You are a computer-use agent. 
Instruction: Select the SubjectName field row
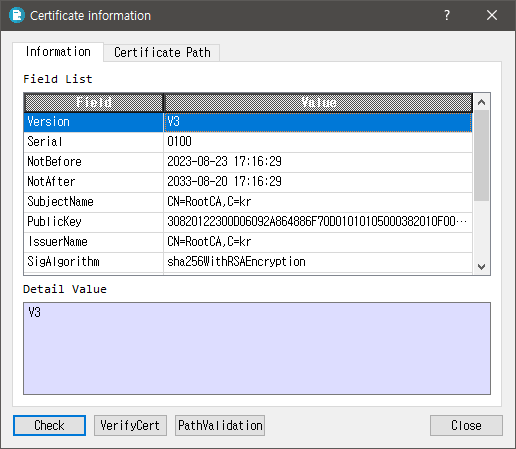point(248,202)
